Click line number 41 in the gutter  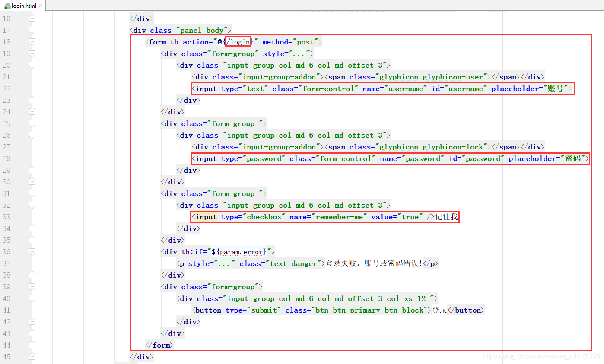click(6, 310)
